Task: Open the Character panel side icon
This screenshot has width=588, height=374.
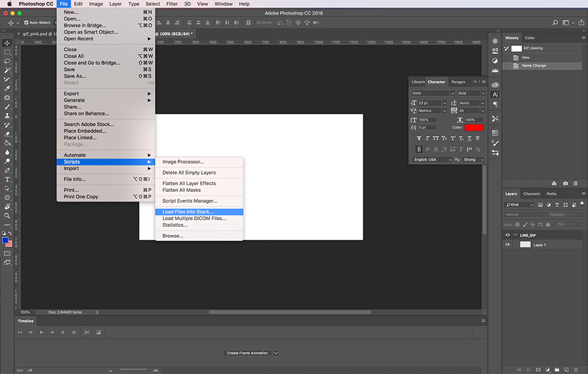Action: 495,94
